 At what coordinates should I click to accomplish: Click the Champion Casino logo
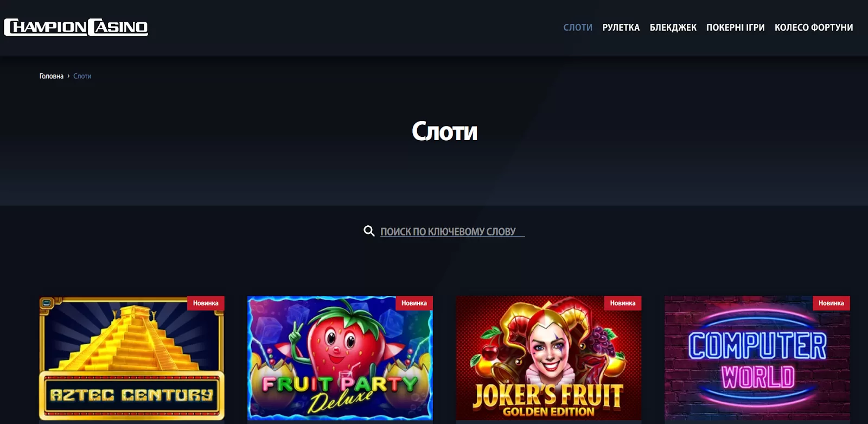(76, 27)
